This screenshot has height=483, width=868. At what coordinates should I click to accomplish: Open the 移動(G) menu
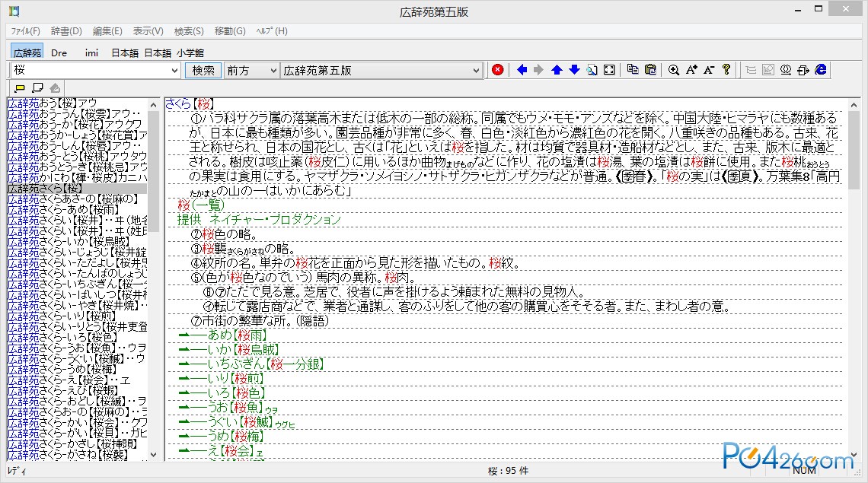(x=230, y=31)
